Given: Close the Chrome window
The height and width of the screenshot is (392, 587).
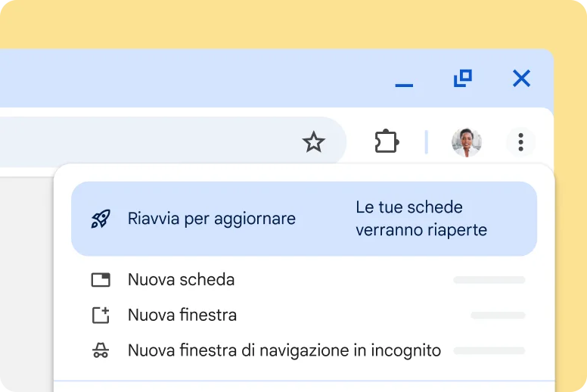Looking at the screenshot, I should 521,78.
